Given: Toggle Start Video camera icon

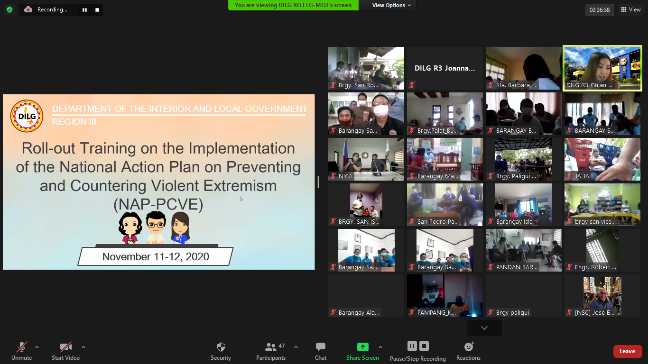Looking at the screenshot, I should (x=65, y=347).
